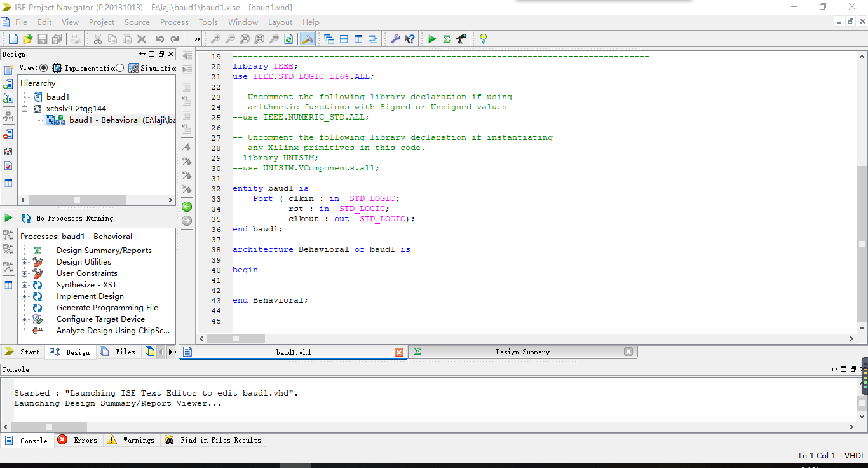Expand the Synthesize - XST process
The width and height of the screenshot is (868, 468).
point(24,284)
